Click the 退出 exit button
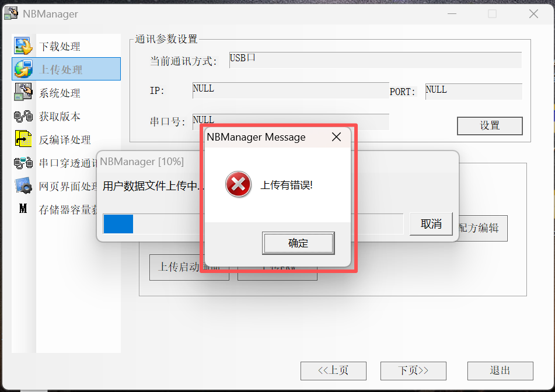The width and height of the screenshot is (555, 392). 500,370
